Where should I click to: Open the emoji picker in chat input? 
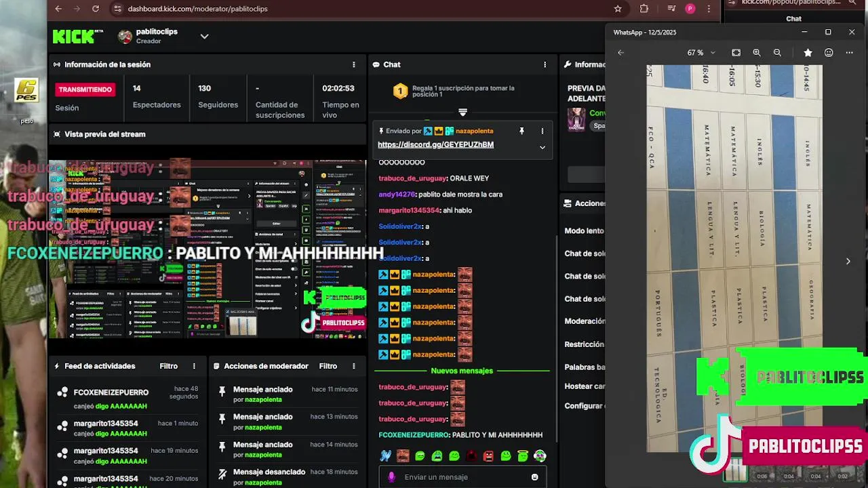coord(534,477)
